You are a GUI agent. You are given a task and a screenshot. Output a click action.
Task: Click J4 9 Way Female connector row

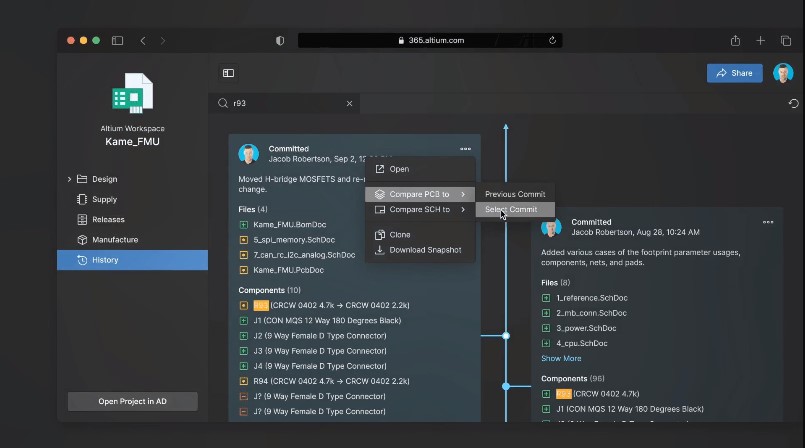[x=320, y=366]
